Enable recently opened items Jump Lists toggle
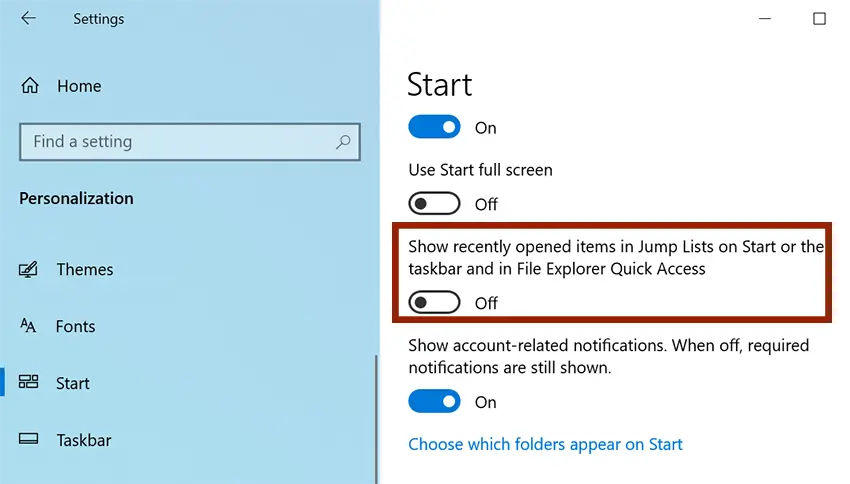 (x=434, y=302)
